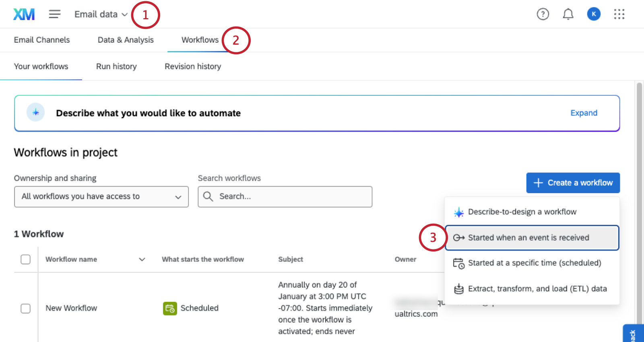644x342 pixels.
Task: Open the notifications bell
Action: click(568, 14)
